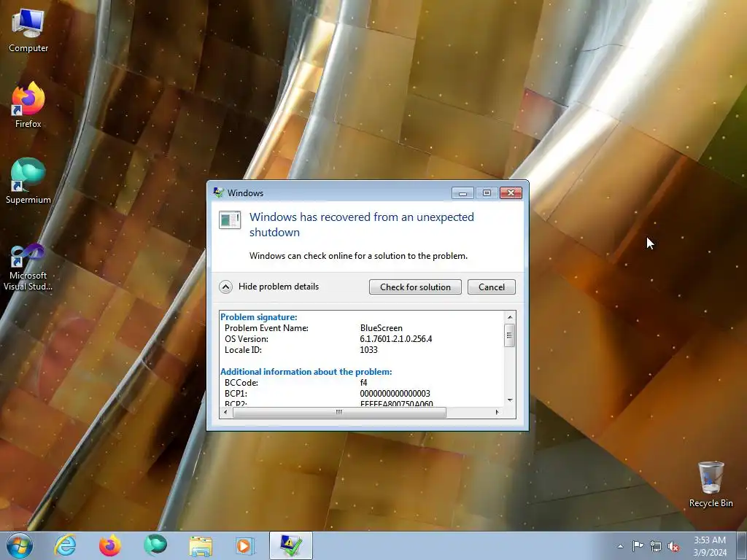Click the 'BCP1:' label
747x560 pixels.
pyautogui.click(x=236, y=394)
